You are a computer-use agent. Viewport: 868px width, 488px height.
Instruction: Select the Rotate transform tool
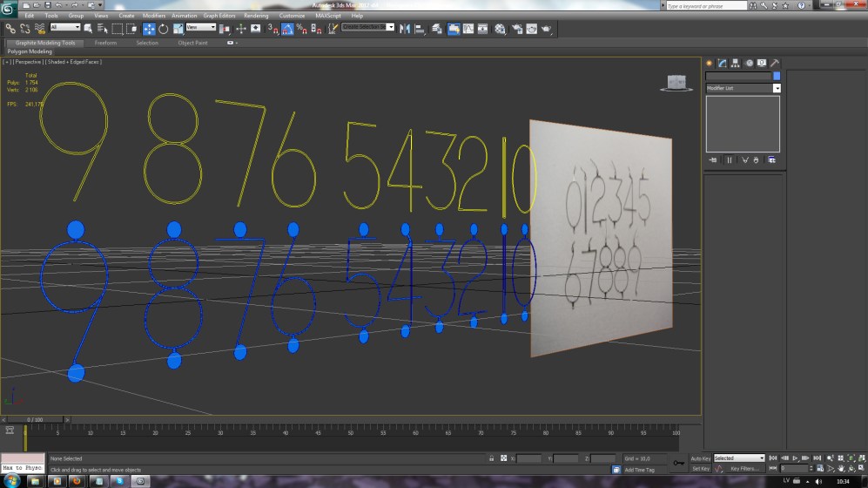click(x=164, y=28)
